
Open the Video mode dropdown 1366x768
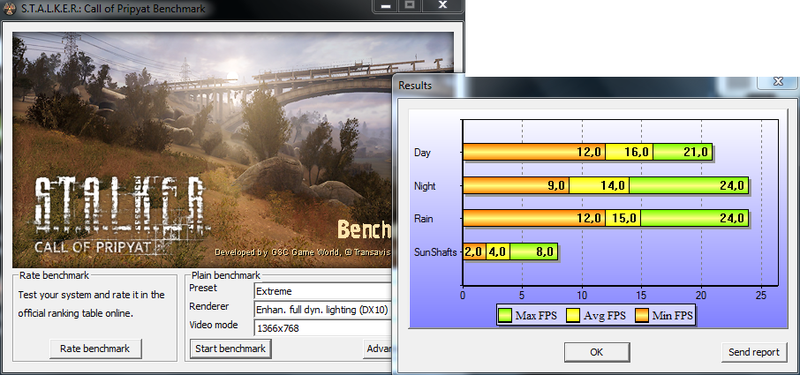click(x=323, y=328)
